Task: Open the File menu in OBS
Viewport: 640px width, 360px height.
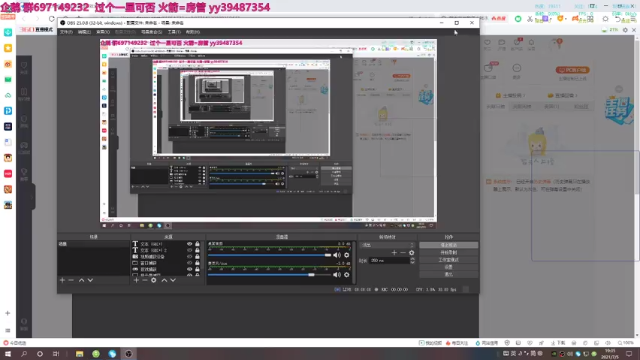Action: [x=66, y=32]
